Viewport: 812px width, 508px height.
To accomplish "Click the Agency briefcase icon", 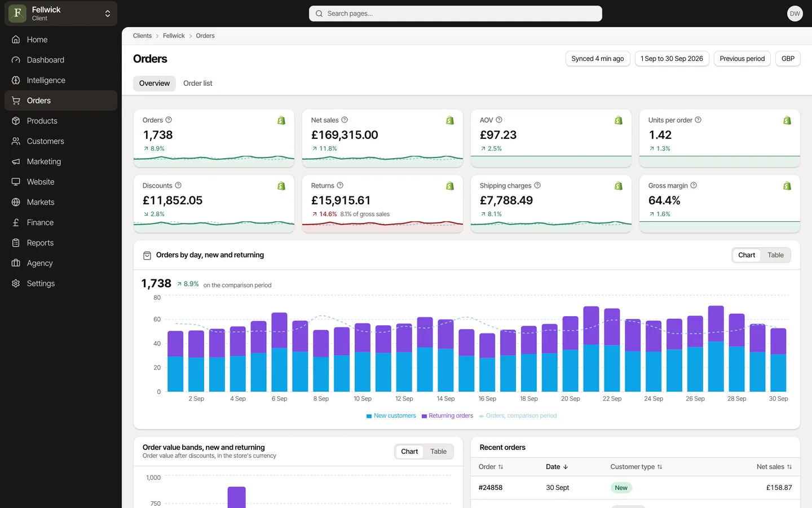I will (x=16, y=263).
